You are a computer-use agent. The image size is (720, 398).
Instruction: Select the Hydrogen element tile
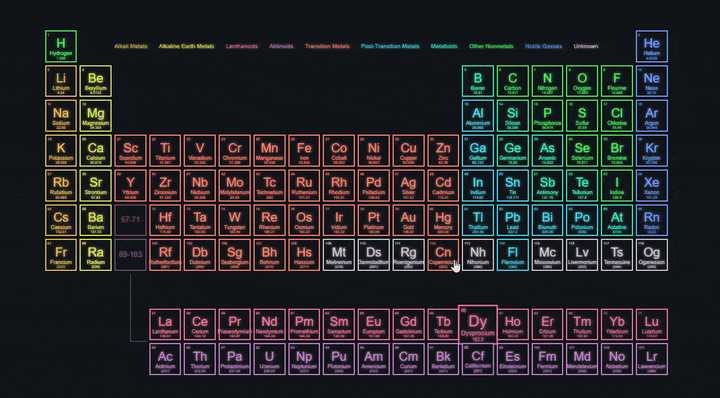[x=61, y=46]
